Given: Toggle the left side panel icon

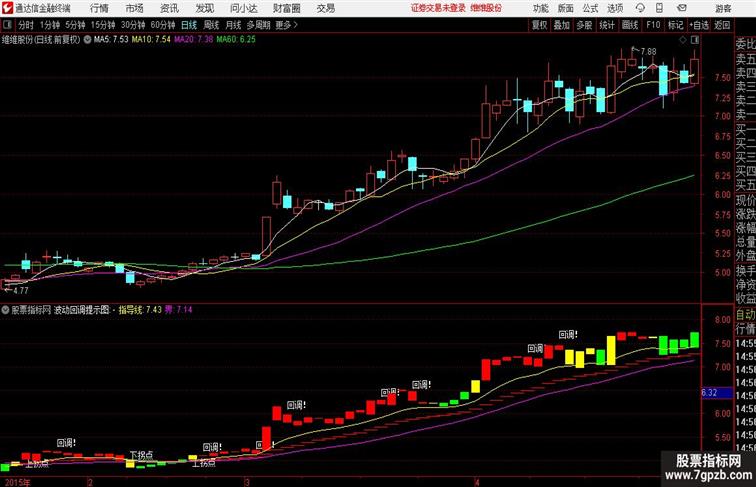Looking at the screenshot, I should pyautogui.click(x=7, y=25).
